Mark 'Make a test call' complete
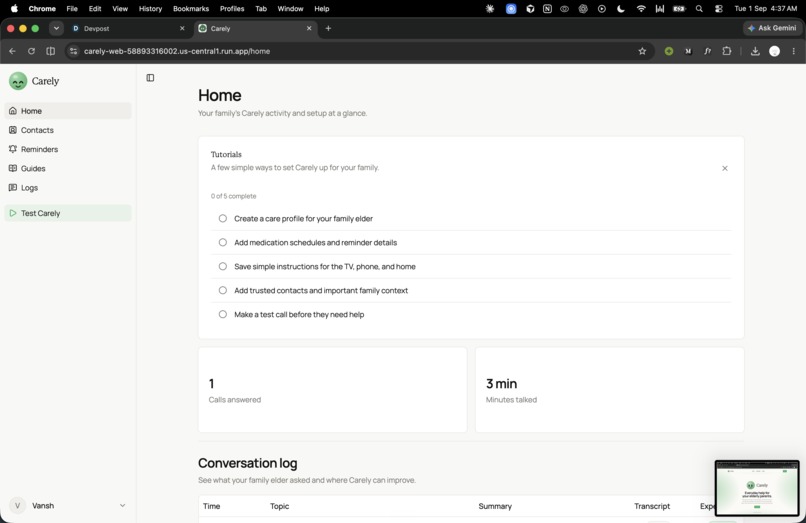The image size is (806, 523). (x=223, y=314)
